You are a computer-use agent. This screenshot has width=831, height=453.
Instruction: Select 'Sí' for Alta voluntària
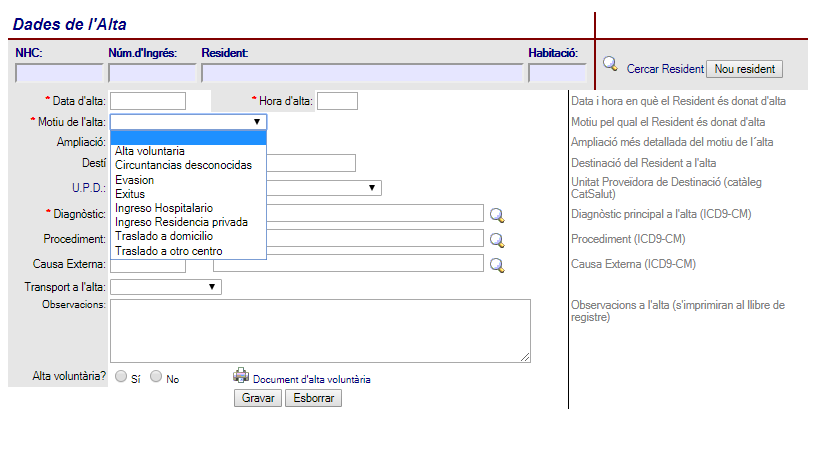[121, 377]
